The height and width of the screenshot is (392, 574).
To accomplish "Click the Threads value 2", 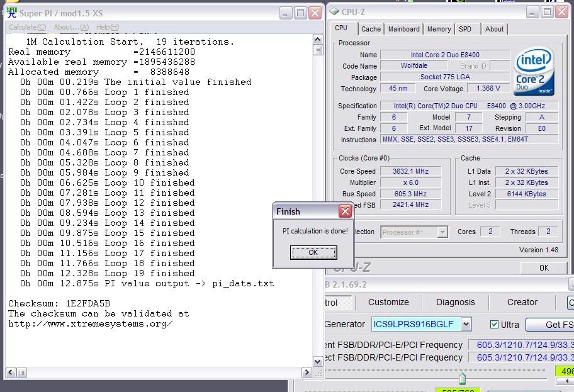I will [x=548, y=232].
